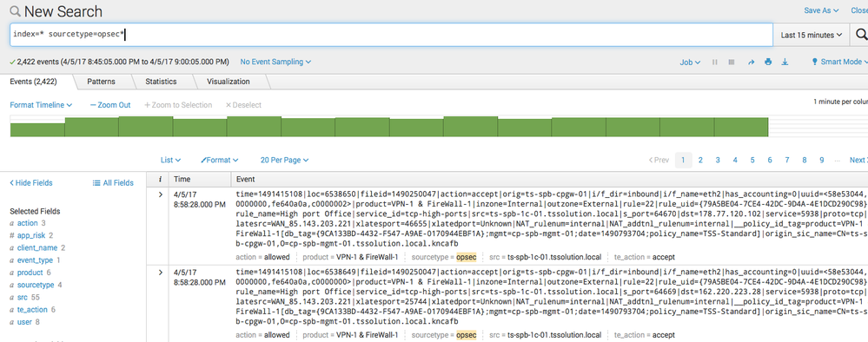
Task: Expand the second event row
Action: click(x=161, y=273)
